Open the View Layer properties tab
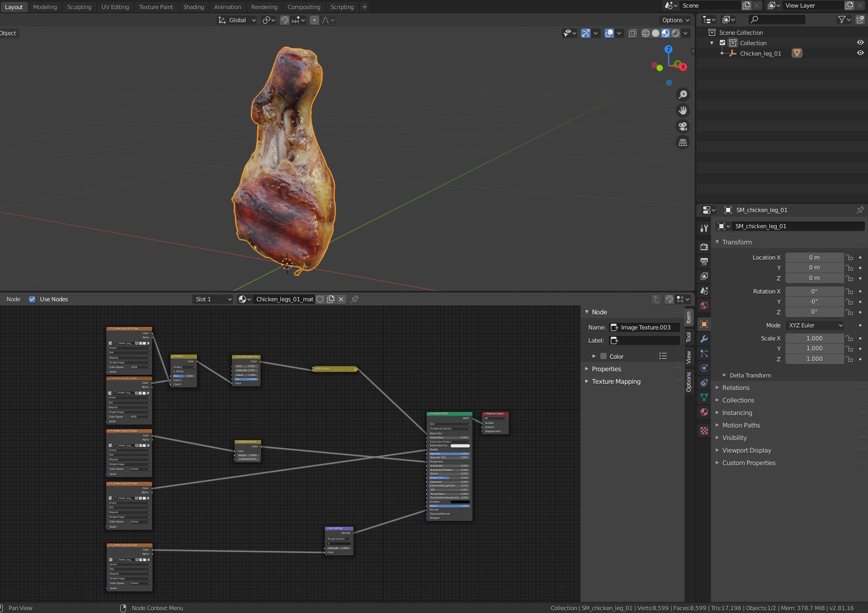This screenshot has height=613, width=868. pos(704,276)
